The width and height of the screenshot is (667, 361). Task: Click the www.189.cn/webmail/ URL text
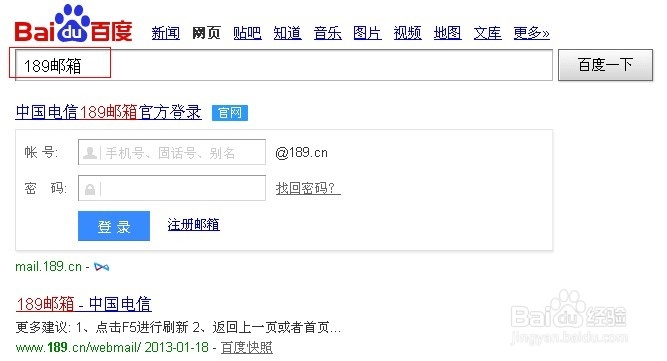pyautogui.click(x=78, y=347)
